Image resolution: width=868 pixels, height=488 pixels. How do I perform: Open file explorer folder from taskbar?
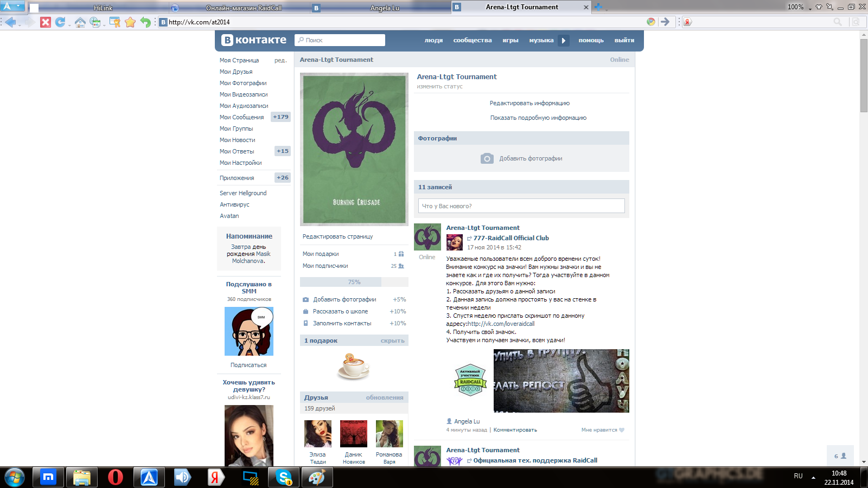[82, 477]
